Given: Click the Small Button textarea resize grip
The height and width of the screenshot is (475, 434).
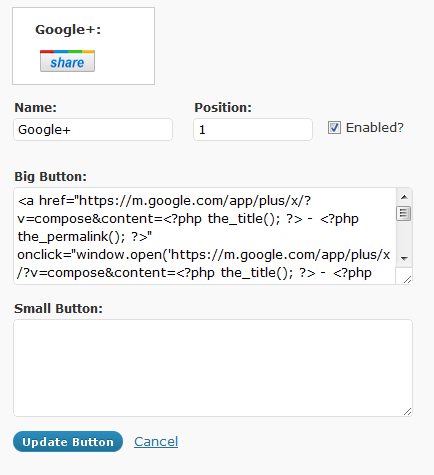Looking at the screenshot, I should (x=407, y=411).
